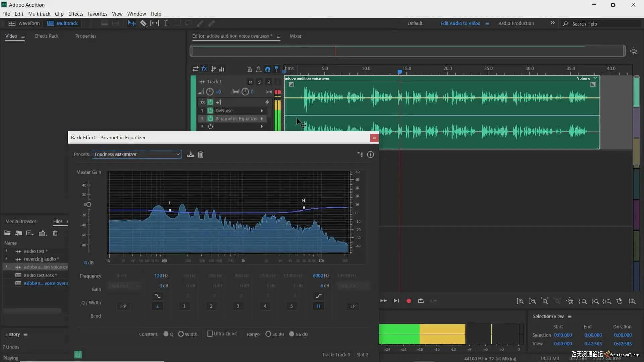This screenshot has height=362, width=644.
Task: Click the Import File icon in Files panel
Action: pos(19,233)
